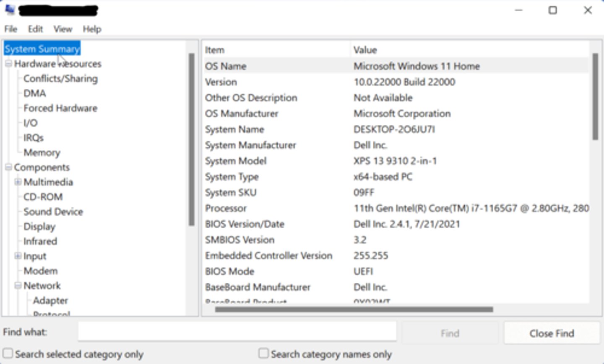Open the Edit menu
The width and height of the screenshot is (604, 364).
click(36, 29)
